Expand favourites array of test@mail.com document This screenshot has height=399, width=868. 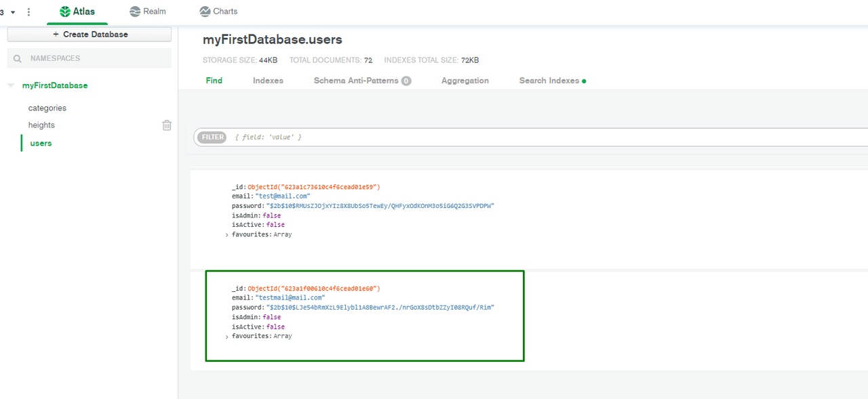pos(226,235)
